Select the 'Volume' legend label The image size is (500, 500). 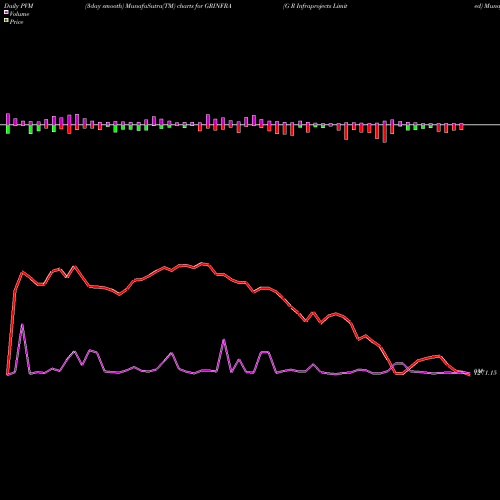tap(19, 14)
